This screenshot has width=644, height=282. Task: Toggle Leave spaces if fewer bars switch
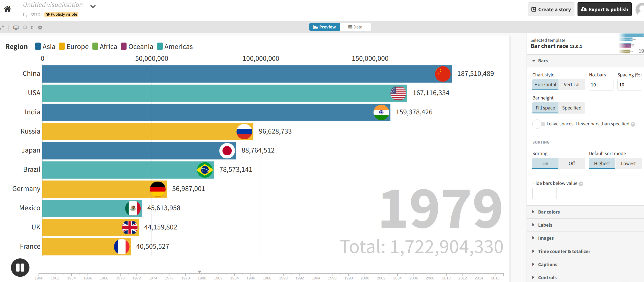pos(538,124)
